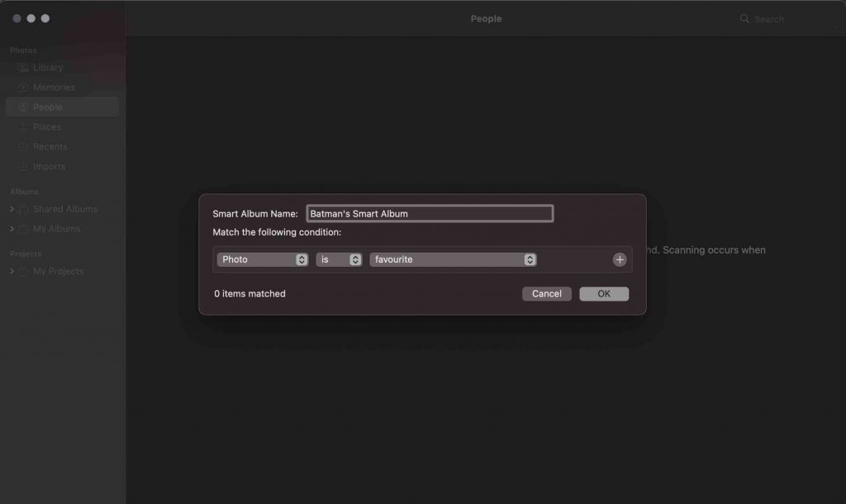This screenshot has height=504, width=846.
Task: Click the People icon in sidebar
Action: point(23,107)
